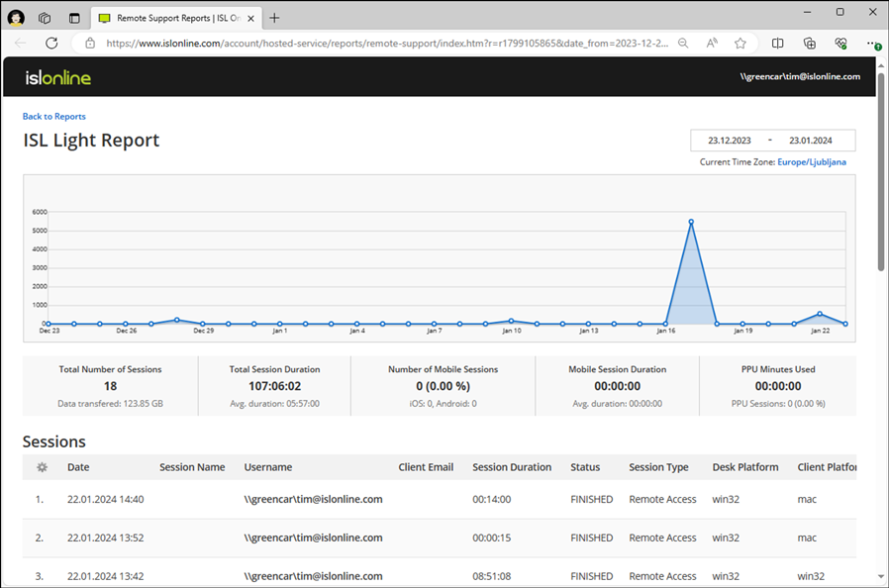Open the account menu for \\greencar\tim@islonline.com
The height and width of the screenshot is (588, 889).
coord(799,76)
